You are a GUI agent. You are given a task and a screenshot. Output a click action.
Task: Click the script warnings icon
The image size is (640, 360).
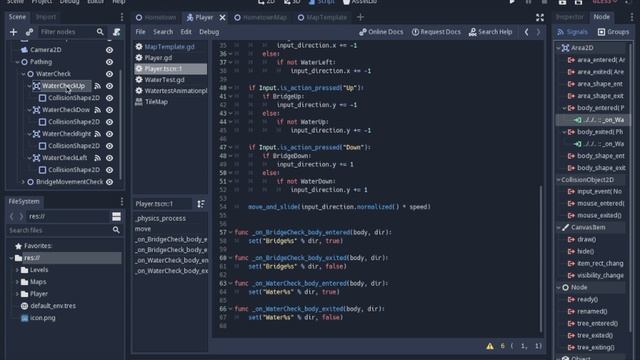[490, 346]
